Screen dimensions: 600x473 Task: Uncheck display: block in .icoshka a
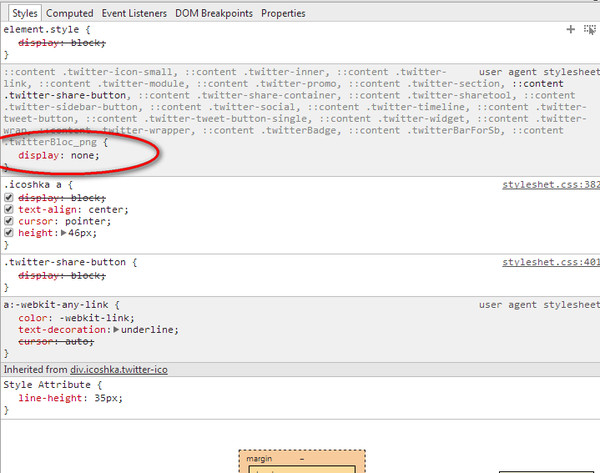coord(9,198)
